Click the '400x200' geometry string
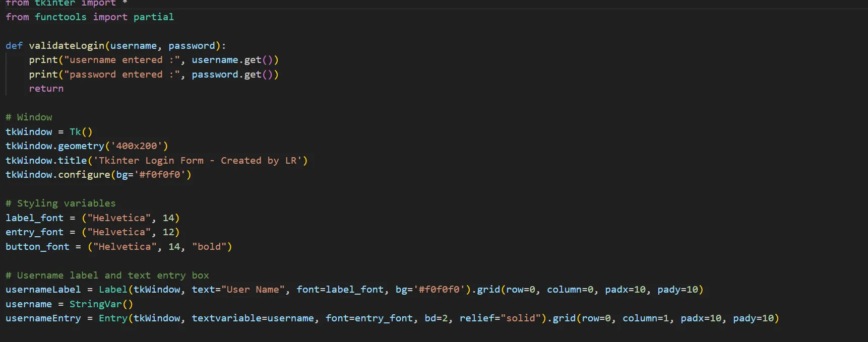The height and width of the screenshot is (342, 868). tap(136, 146)
